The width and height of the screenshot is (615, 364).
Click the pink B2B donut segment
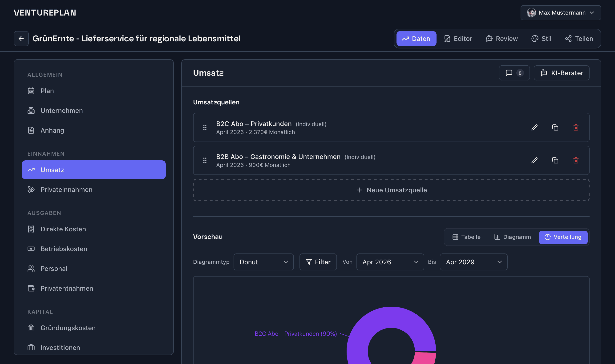point(425,358)
